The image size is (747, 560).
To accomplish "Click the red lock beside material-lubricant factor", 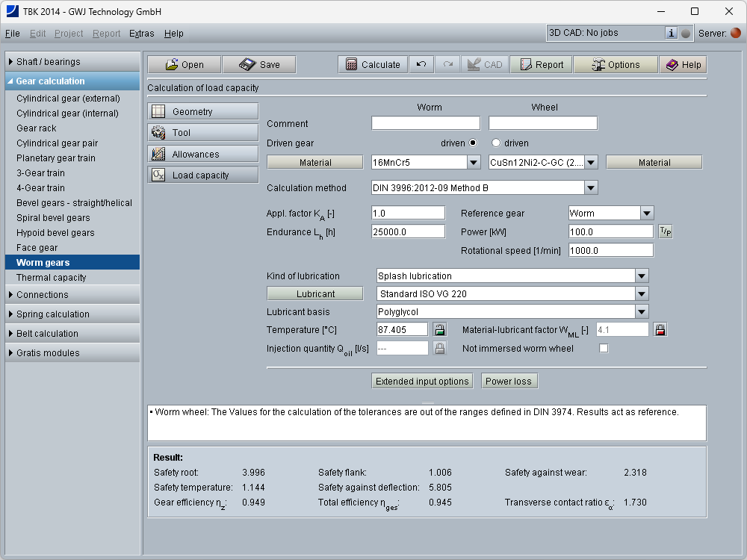I will [x=660, y=329].
